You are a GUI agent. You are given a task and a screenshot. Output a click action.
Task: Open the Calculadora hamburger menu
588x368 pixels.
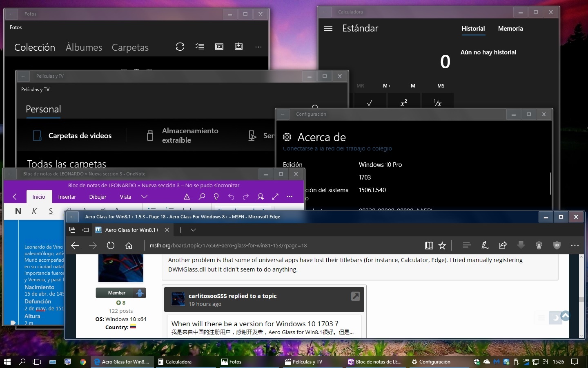328,28
